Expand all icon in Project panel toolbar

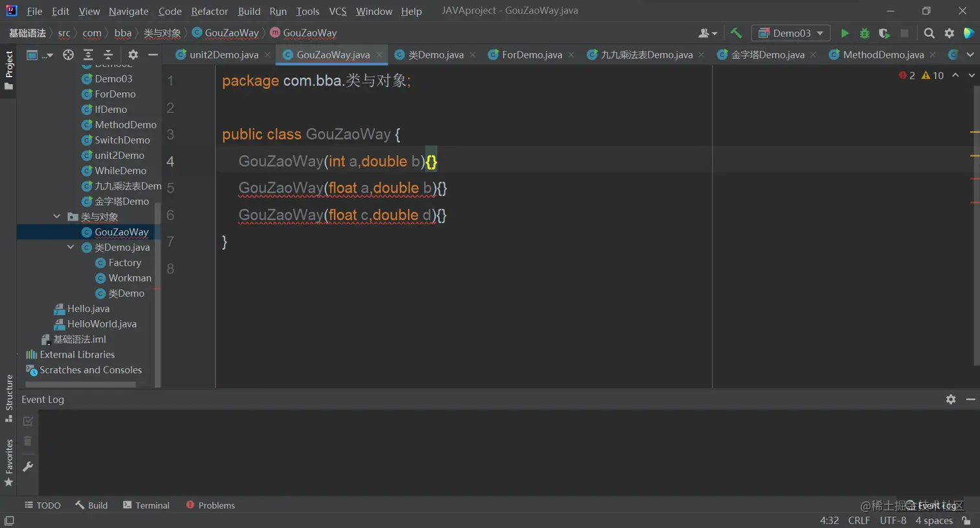[88, 55]
